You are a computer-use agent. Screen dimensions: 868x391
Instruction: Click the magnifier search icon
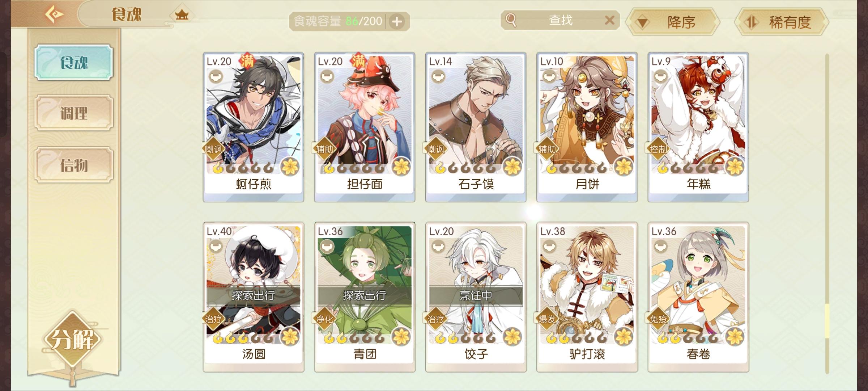[511, 20]
